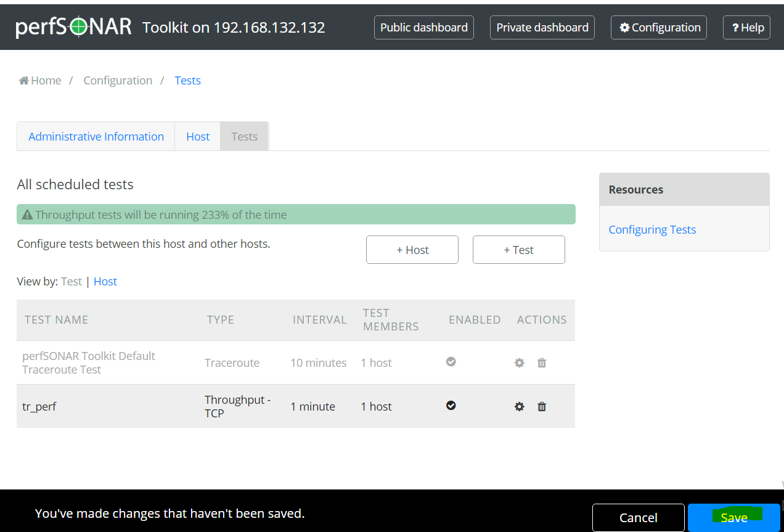
Task: Click the 10 minutes interval cell
Action: pos(319,362)
